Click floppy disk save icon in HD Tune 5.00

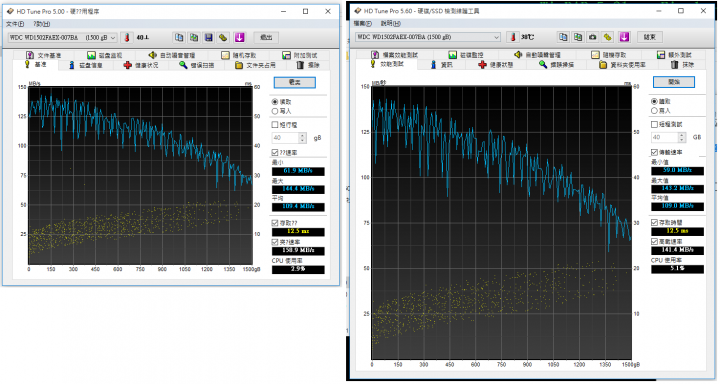[208, 38]
